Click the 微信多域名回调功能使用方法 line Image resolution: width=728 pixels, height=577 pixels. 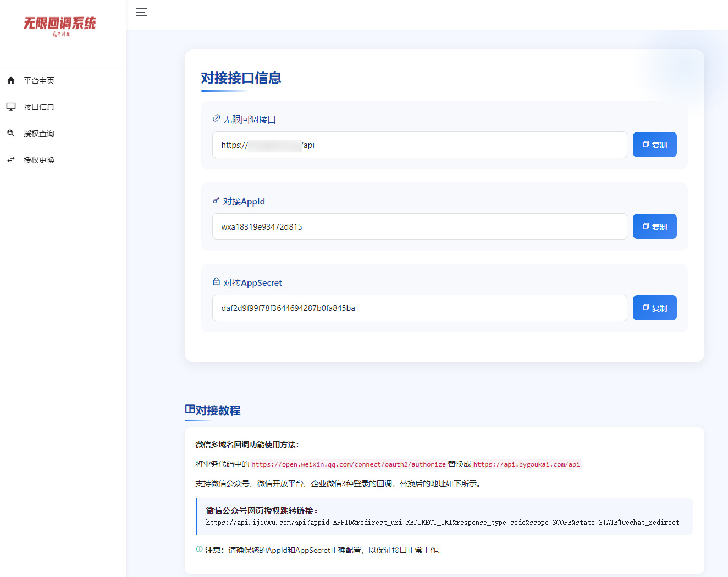pos(247,445)
